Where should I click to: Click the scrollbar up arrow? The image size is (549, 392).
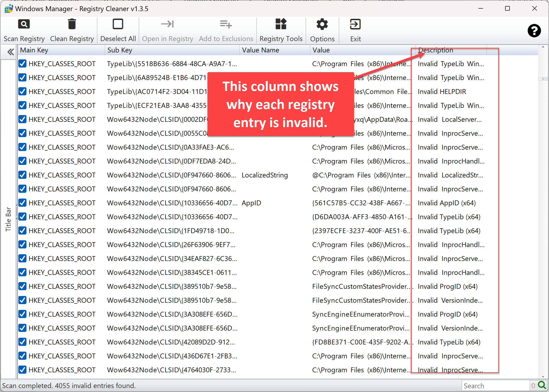(x=543, y=47)
